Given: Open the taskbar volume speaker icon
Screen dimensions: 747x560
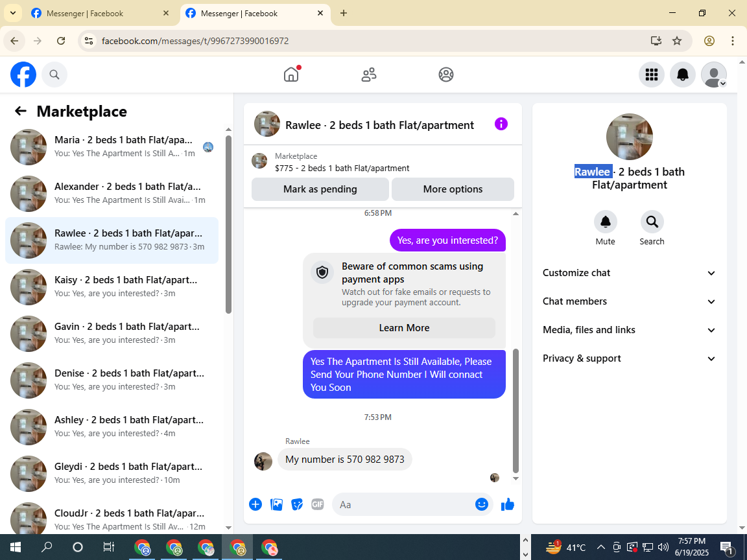Looking at the screenshot, I should tap(663, 546).
